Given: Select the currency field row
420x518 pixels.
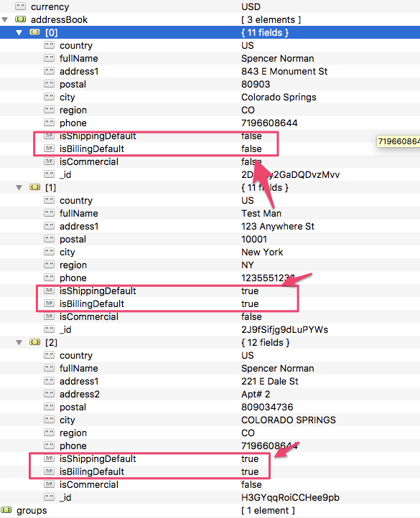Looking at the screenshot, I should (210, 6).
